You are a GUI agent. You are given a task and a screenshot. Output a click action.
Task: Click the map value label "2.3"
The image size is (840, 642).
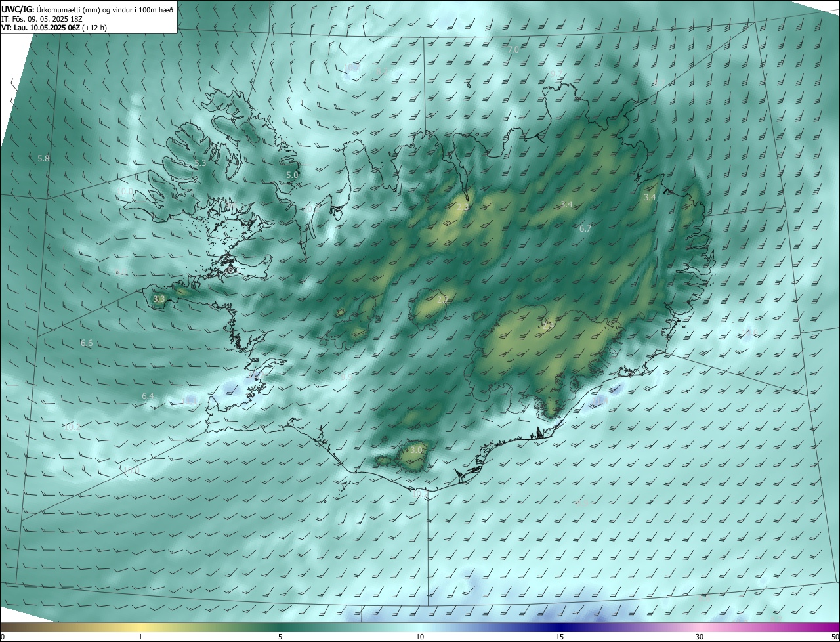pyautogui.click(x=464, y=207)
